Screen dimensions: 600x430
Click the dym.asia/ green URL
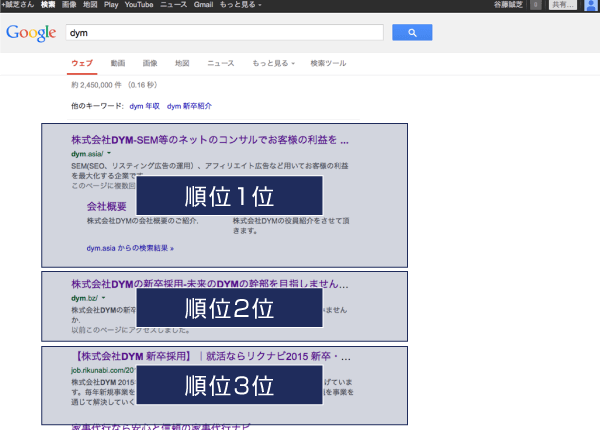tap(87, 154)
